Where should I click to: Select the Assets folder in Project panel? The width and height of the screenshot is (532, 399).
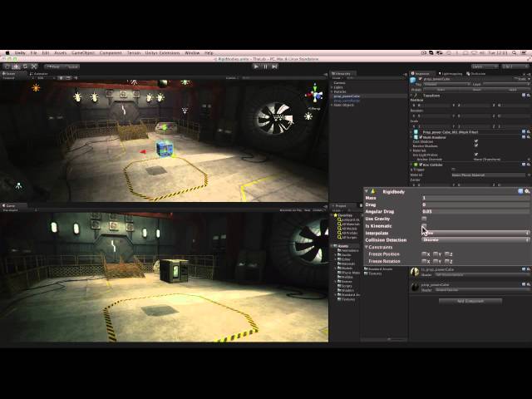click(x=343, y=246)
